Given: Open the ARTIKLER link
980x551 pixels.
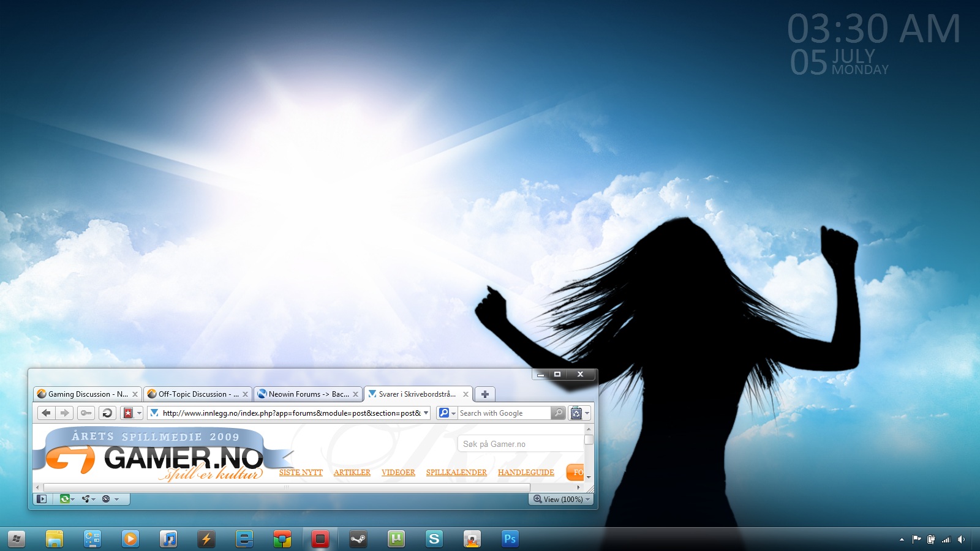Looking at the screenshot, I should tap(352, 473).
